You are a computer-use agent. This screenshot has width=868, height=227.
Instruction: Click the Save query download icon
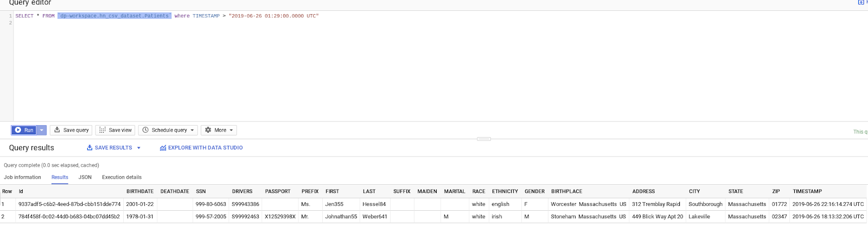tap(57, 130)
